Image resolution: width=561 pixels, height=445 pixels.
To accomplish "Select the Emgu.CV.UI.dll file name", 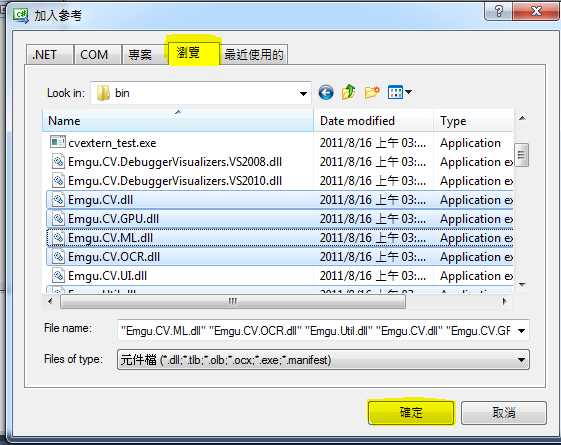I will (107, 275).
